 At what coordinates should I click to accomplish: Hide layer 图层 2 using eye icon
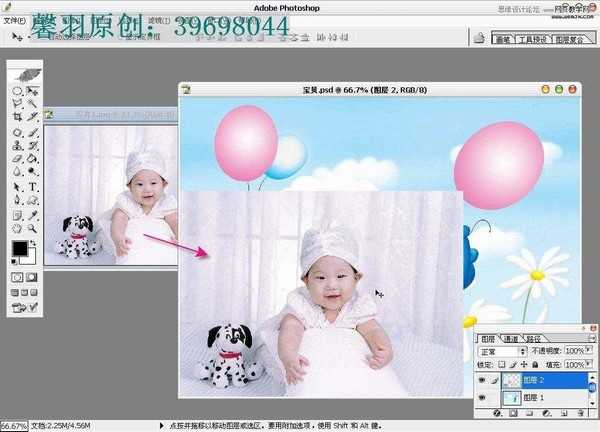482,380
